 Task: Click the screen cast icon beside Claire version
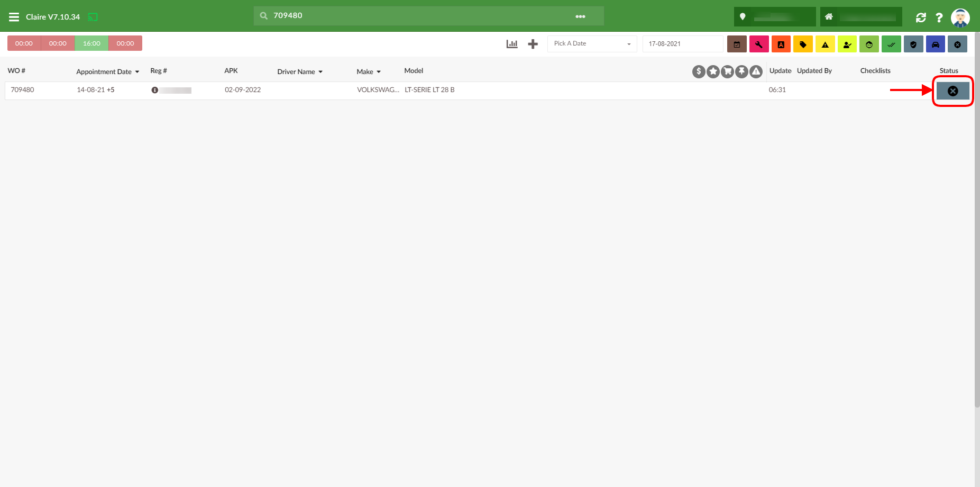(93, 17)
